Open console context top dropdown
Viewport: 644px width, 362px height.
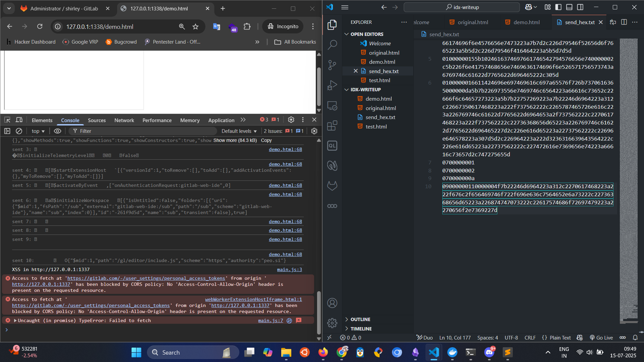[x=38, y=131]
